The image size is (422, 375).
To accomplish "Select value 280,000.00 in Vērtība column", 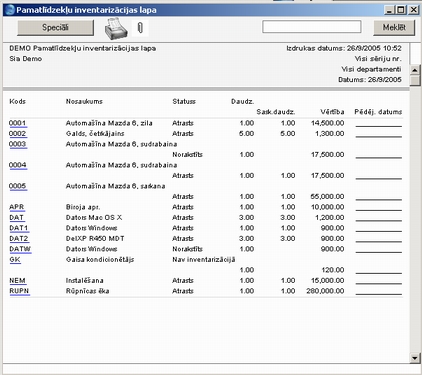I will 325,291.
